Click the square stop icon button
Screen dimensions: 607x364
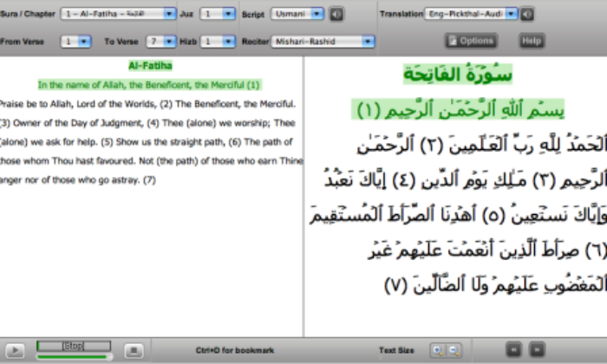point(133,350)
